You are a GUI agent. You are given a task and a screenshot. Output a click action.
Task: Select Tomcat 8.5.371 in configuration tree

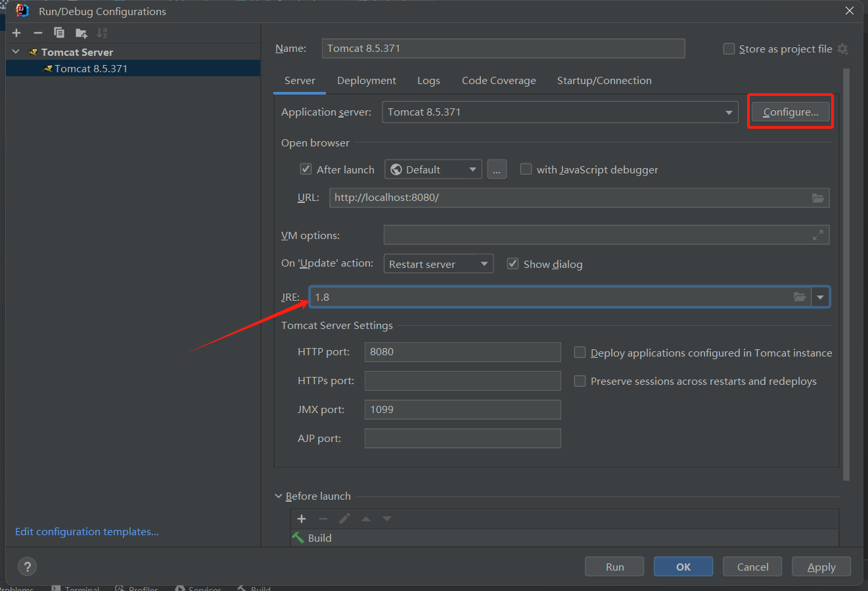click(133, 68)
